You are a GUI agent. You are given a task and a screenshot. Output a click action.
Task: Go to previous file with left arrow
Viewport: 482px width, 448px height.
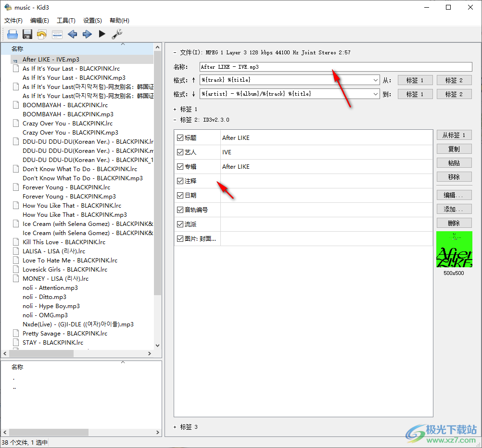(72, 34)
